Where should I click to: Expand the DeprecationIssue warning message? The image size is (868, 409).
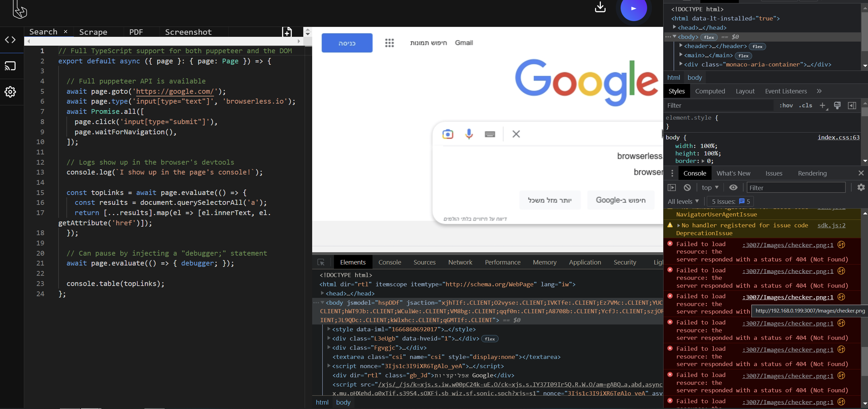pos(679,225)
